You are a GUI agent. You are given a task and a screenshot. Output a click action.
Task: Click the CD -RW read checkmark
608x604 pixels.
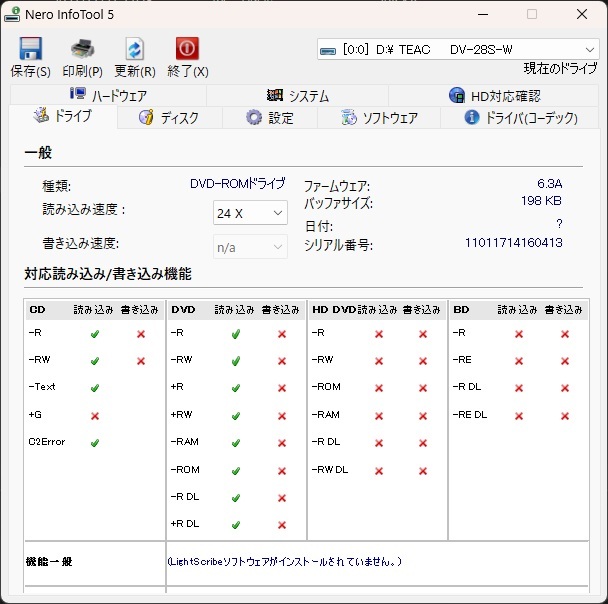point(95,361)
